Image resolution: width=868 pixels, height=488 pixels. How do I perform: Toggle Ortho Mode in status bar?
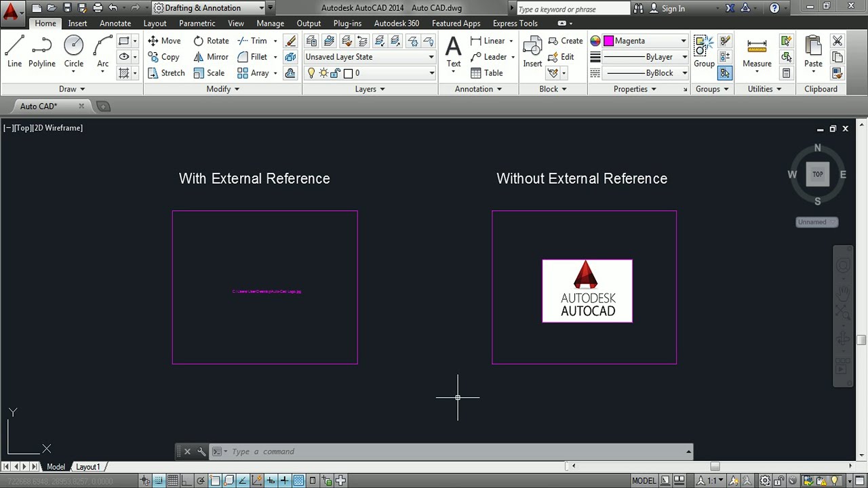coord(186,481)
